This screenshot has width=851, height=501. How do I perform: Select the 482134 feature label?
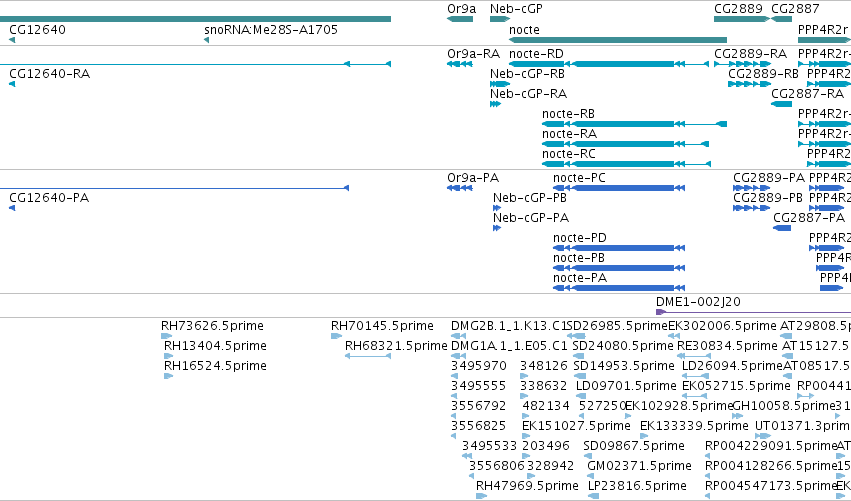(x=546, y=407)
